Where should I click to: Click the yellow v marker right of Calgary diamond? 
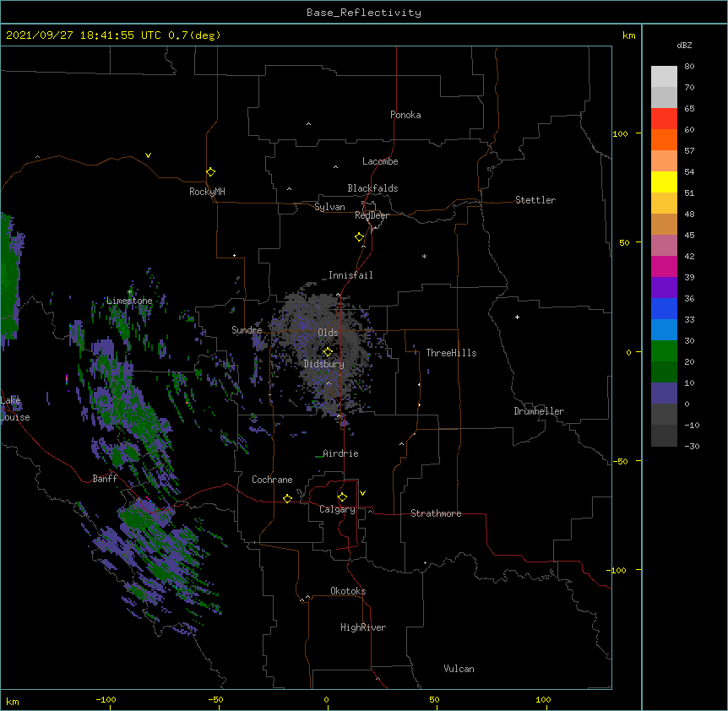click(362, 493)
